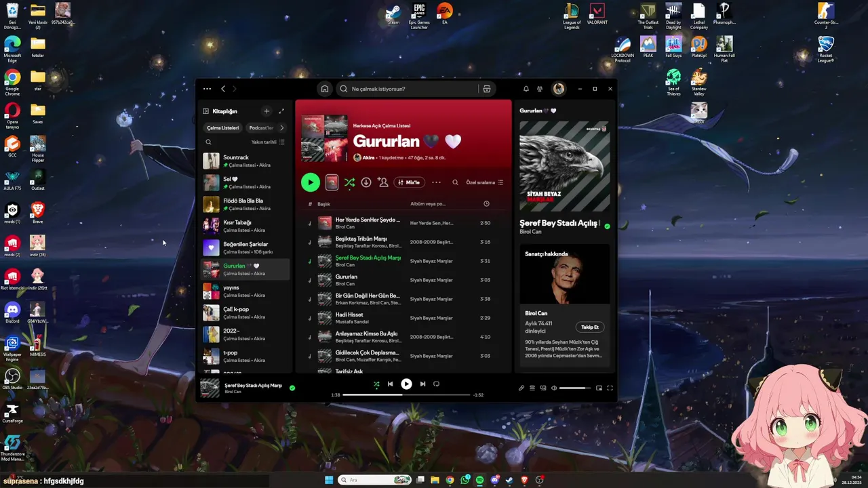868x488 pixels.
Task: Click the download icon for the playlist
Action: coord(366,182)
